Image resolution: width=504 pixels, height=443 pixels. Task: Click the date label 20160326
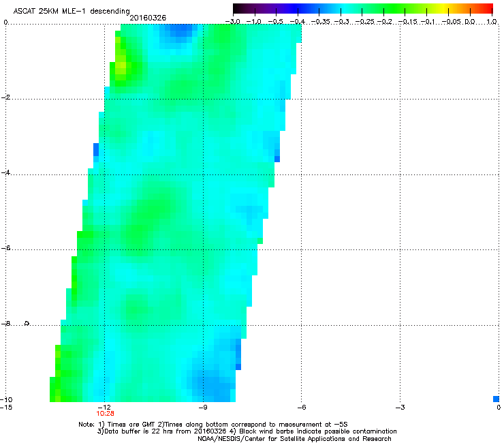(148, 18)
